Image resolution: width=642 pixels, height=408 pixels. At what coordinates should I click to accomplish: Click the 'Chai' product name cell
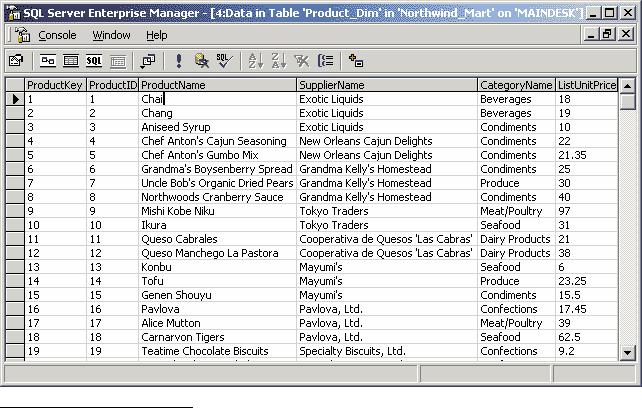pos(217,99)
